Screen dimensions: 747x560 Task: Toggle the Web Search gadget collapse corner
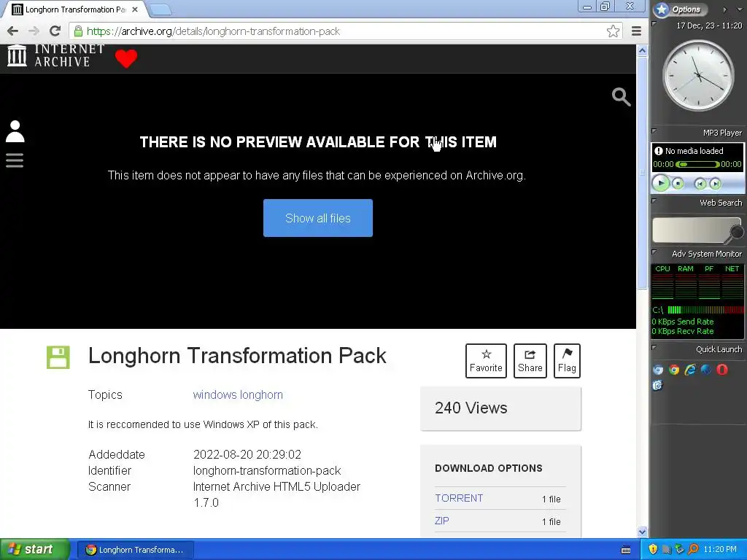tap(654, 201)
